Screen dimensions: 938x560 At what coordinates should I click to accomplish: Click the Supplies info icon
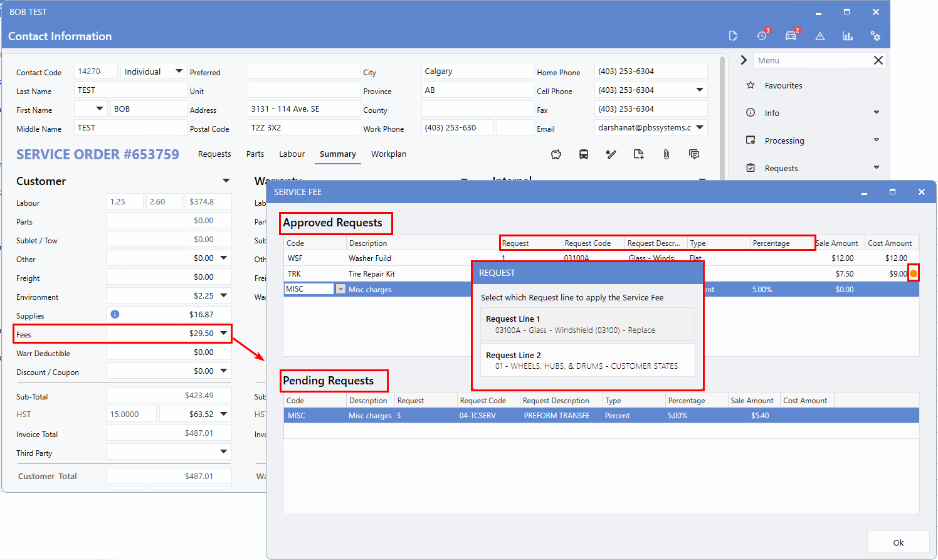coord(115,314)
